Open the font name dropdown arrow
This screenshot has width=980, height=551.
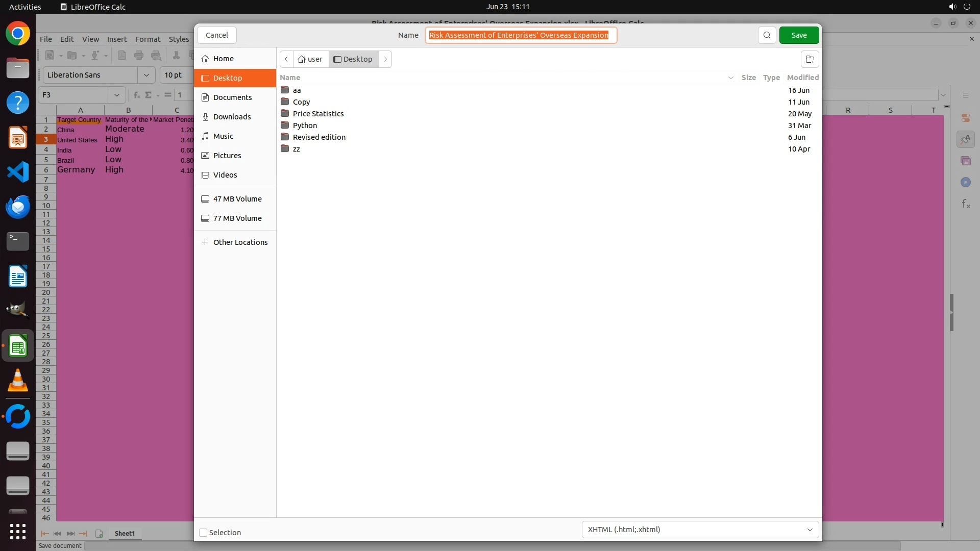click(x=146, y=75)
